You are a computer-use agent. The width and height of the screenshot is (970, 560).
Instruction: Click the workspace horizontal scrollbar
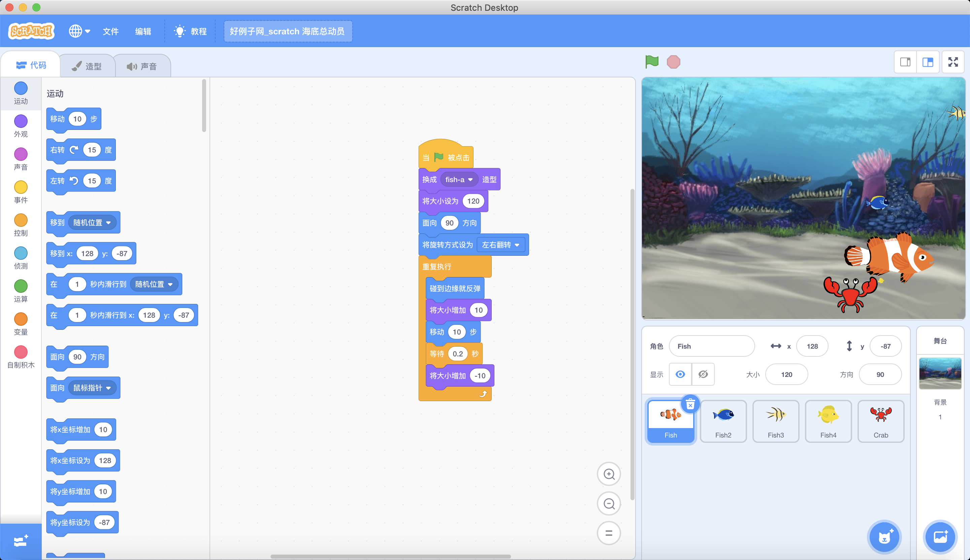click(390, 556)
